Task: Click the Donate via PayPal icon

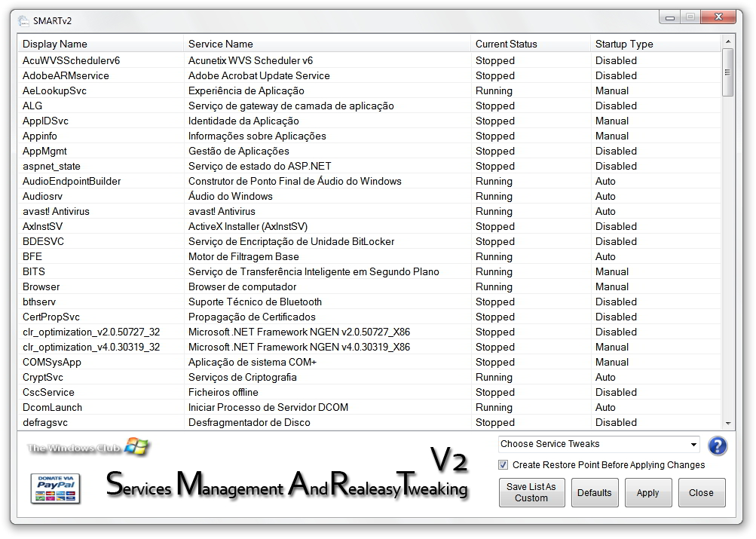Action: click(x=56, y=488)
